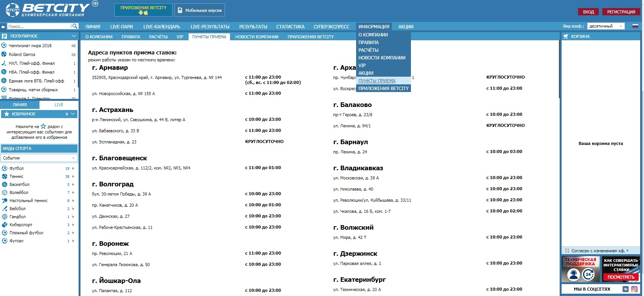This screenshot has height=296, width=644.
Task: Click the tennis ball icon beside Roland Garros
Action: point(4,54)
